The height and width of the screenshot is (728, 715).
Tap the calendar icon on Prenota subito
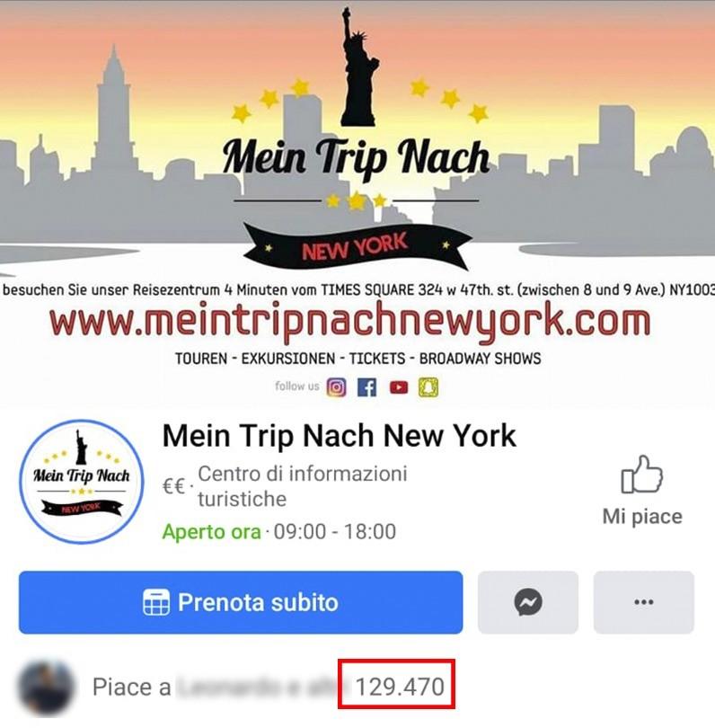coord(156,602)
